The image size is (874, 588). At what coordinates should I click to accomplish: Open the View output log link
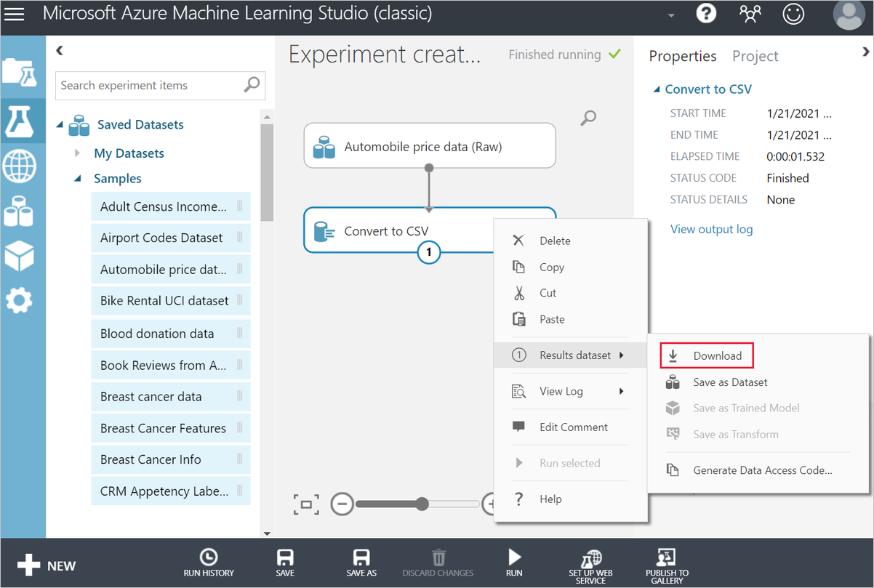point(711,229)
